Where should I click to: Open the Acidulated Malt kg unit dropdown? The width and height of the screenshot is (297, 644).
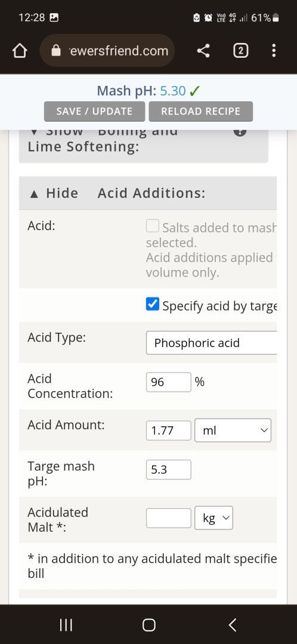click(214, 518)
